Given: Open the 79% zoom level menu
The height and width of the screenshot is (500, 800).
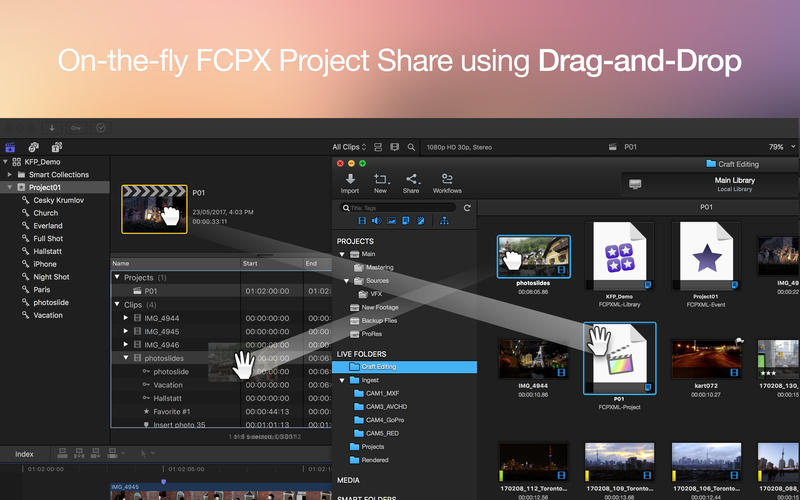Looking at the screenshot, I should (x=780, y=147).
